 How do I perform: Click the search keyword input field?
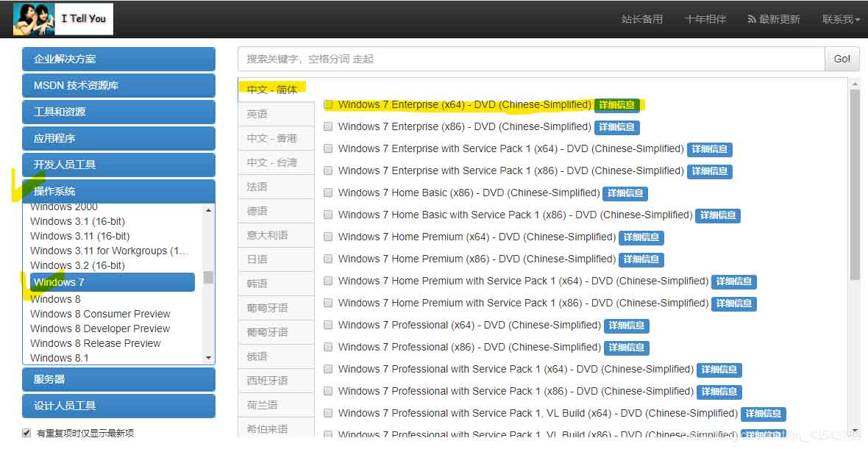click(x=531, y=60)
